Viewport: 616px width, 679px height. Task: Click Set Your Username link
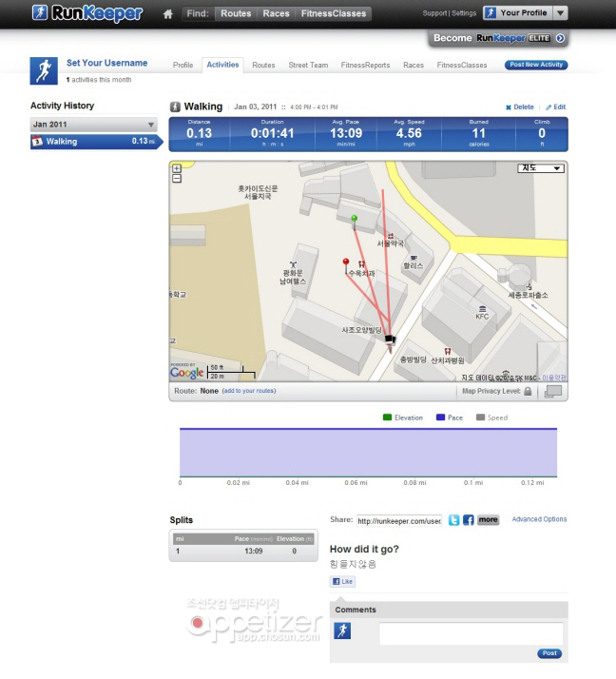pos(106,63)
